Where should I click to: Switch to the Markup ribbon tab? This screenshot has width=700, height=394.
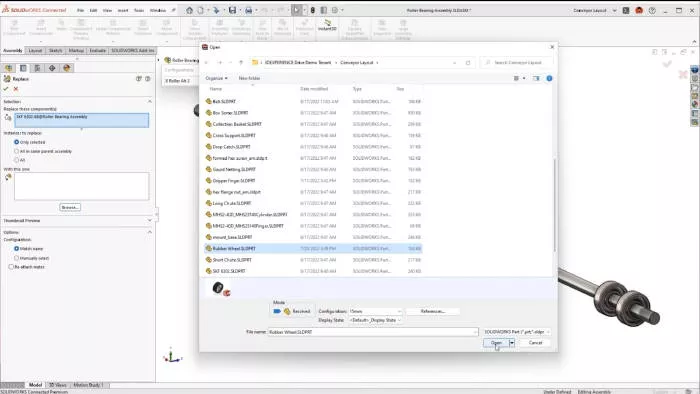click(x=76, y=50)
